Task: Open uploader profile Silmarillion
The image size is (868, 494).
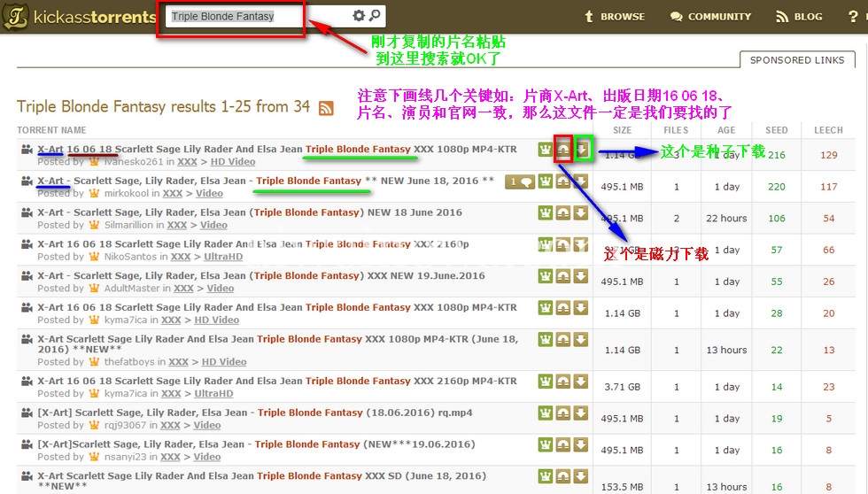Action: coord(128,225)
